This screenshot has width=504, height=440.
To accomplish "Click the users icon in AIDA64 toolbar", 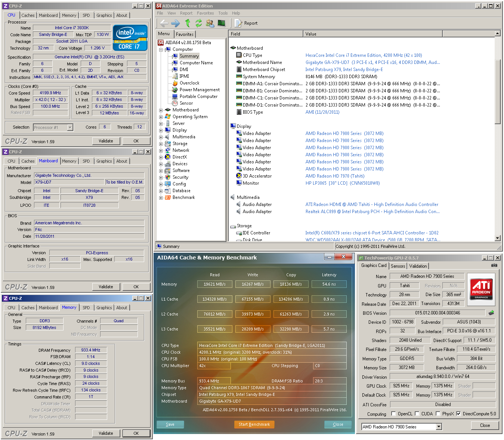I will click(x=210, y=23).
